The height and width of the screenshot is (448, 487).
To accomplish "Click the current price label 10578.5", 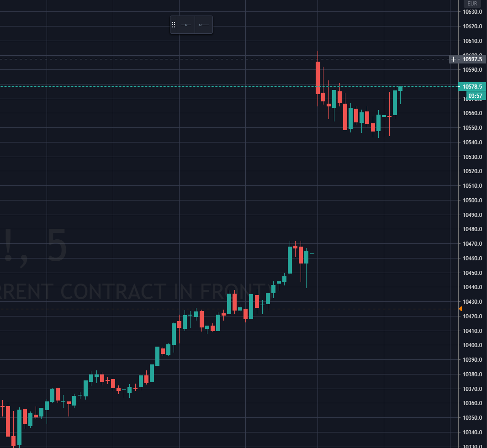I will pyautogui.click(x=472, y=86).
